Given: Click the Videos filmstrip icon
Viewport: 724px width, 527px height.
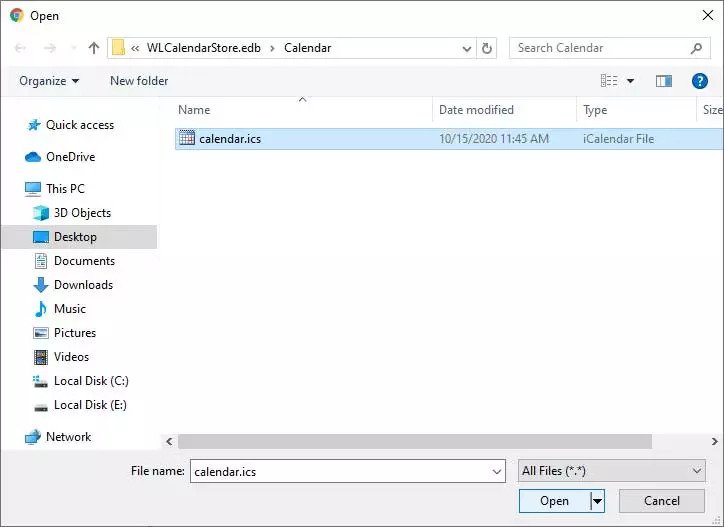Looking at the screenshot, I should tap(41, 357).
